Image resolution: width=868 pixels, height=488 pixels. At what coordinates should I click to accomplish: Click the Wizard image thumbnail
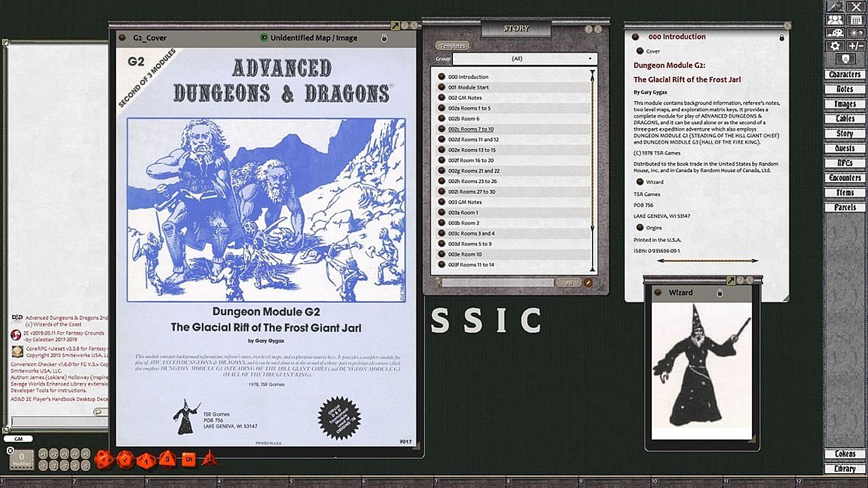point(702,371)
